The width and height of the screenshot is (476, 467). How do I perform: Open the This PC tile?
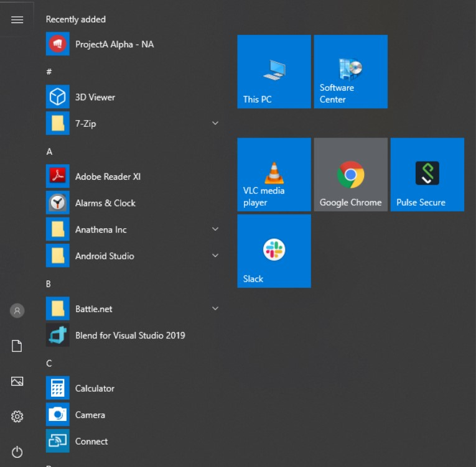pos(274,72)
